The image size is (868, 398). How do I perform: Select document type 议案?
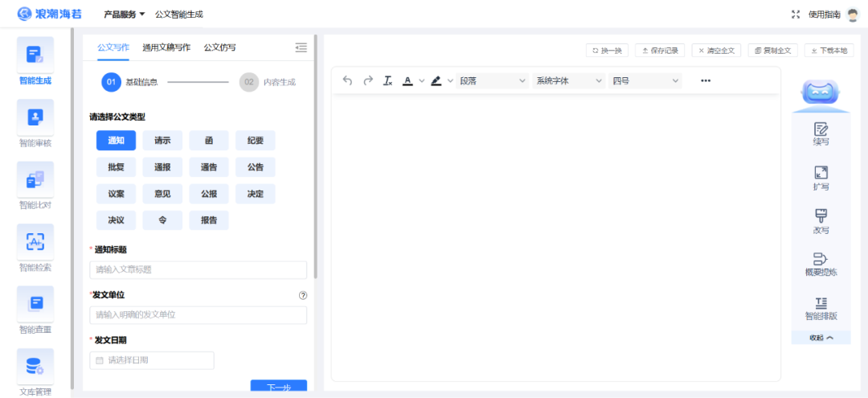(116, 194)
